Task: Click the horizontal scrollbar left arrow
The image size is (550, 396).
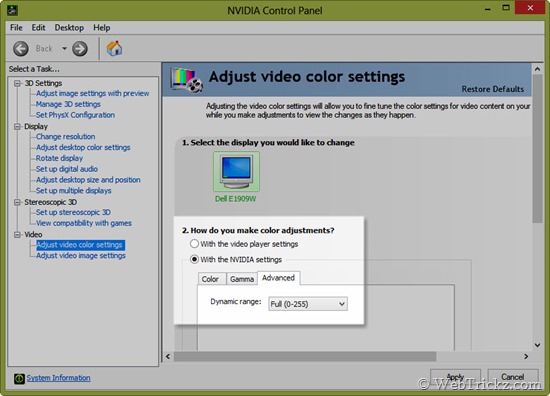Action: [168, 356]
